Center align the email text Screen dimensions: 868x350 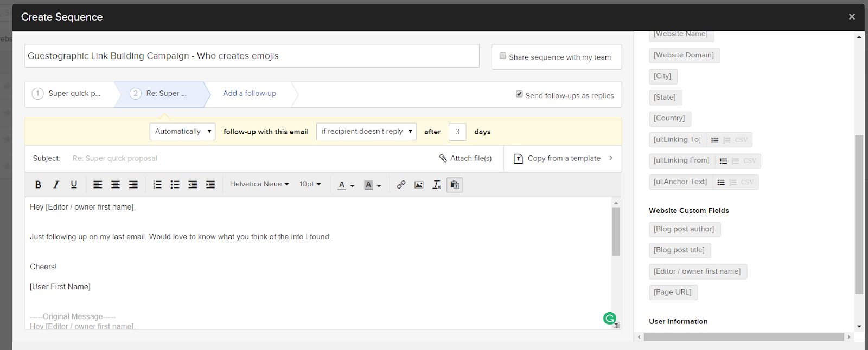116,185
